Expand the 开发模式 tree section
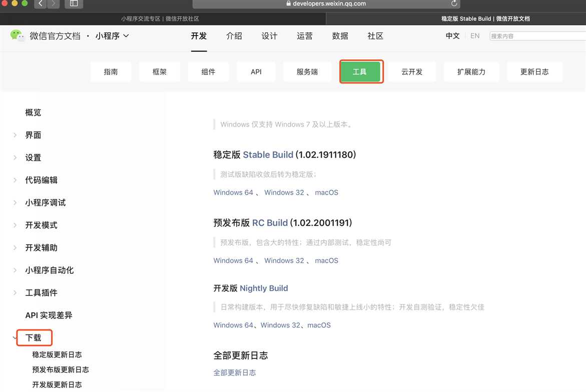This screenshot has height=392, width=586. tap(15, 225)
